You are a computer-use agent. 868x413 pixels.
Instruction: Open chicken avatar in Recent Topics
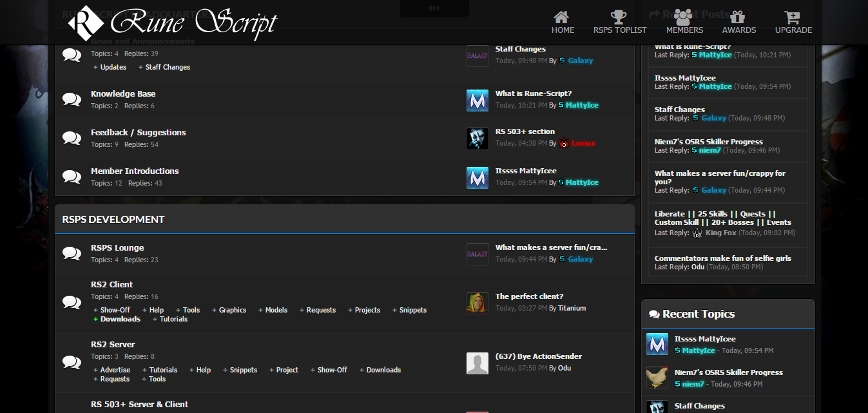click(657, 378)
